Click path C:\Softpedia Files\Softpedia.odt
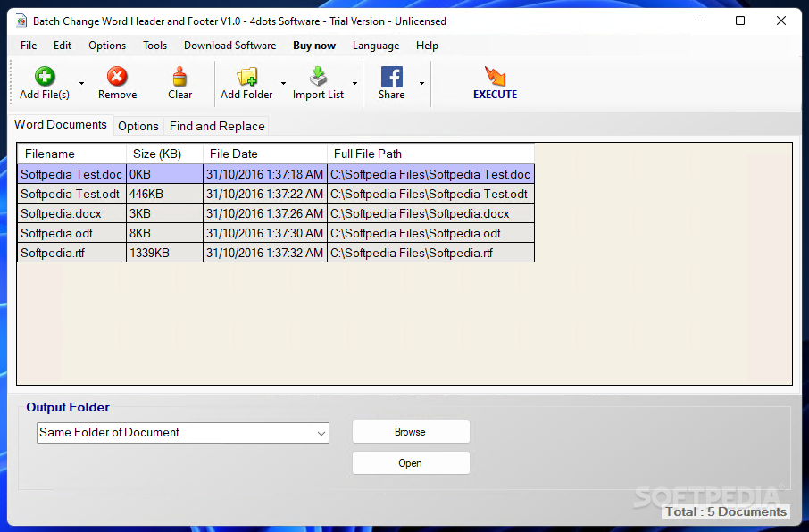The image size is (809, 532). point(430,233)
